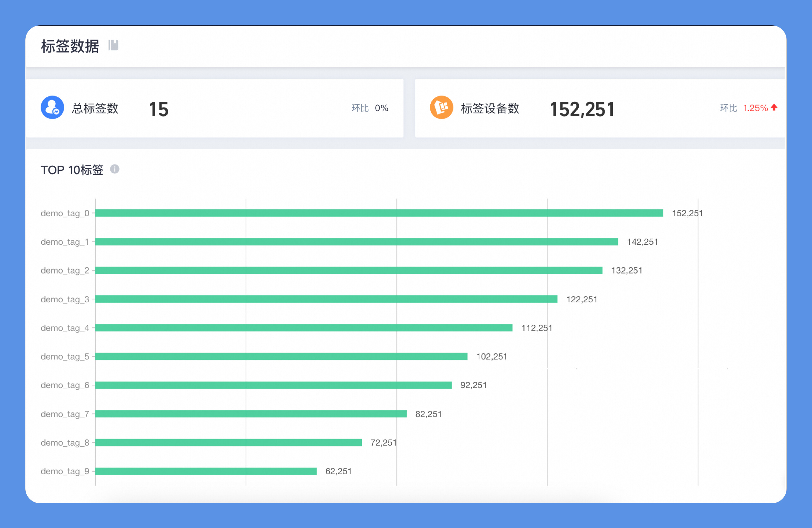Click the demo_tag_6 axis label
Viewport: 812px width, 528px height.
[65, 385]
